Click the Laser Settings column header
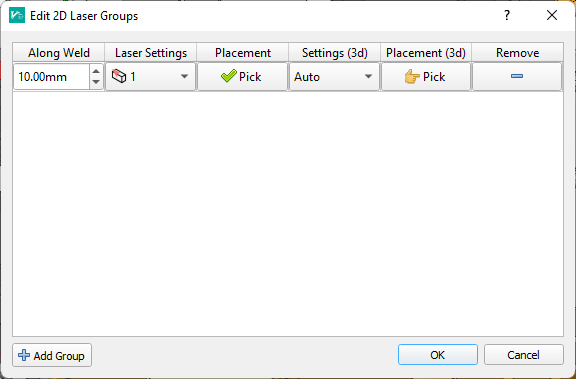 [x=151, y=53]
